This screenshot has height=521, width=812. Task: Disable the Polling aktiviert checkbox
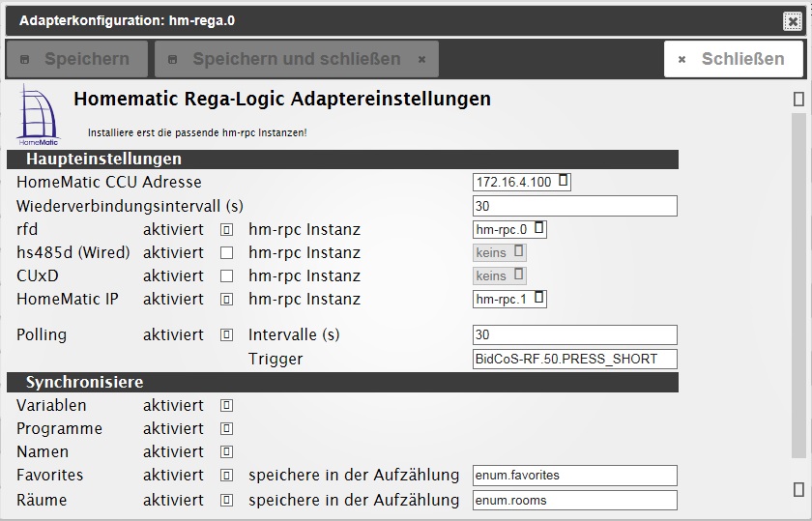[226, 335]
